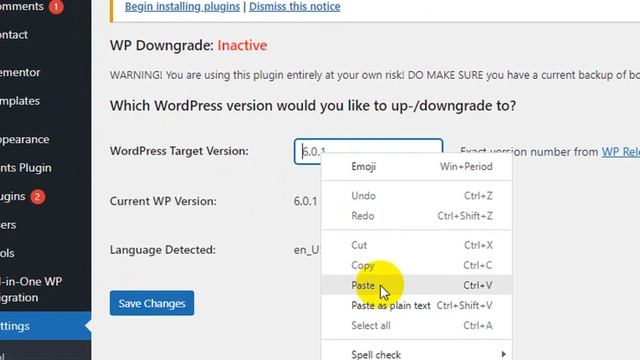Click the Save Changes button
The height and width of the screenshot is (360, 640).
tap(152, 303)
